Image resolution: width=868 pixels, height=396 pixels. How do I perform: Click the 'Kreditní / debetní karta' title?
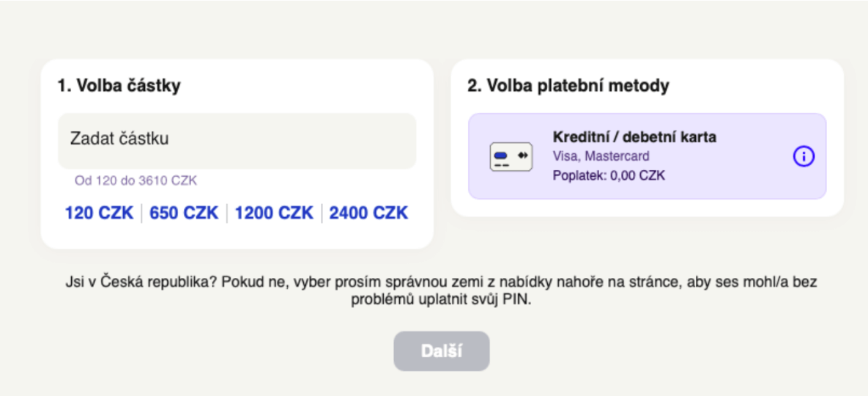point(634,137)
